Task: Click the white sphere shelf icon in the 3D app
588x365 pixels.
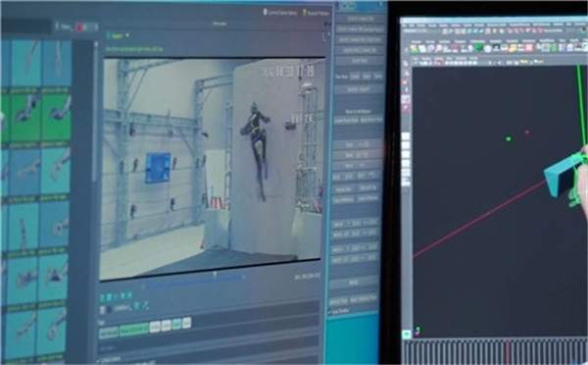Action: (x=487, y=48)
